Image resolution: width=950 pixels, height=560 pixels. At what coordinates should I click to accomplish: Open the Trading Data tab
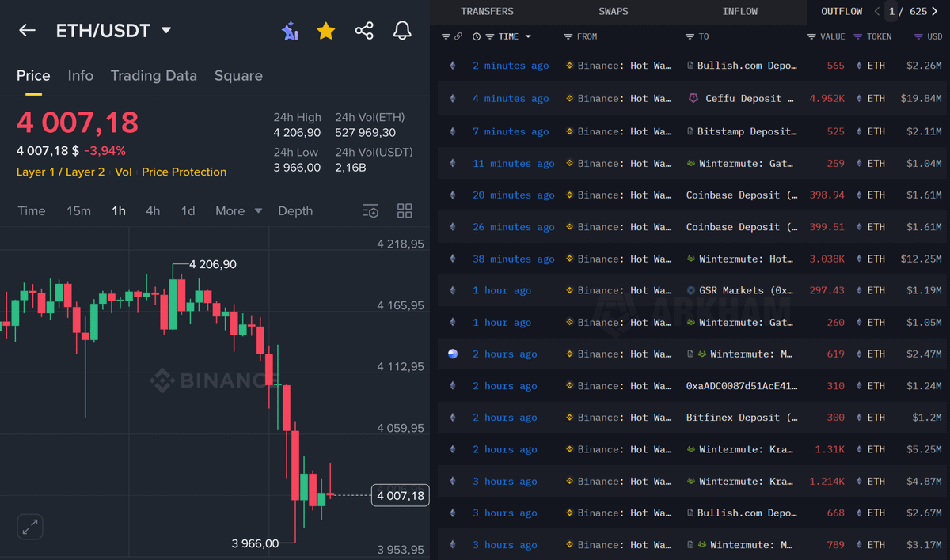[x=154, y=75]
